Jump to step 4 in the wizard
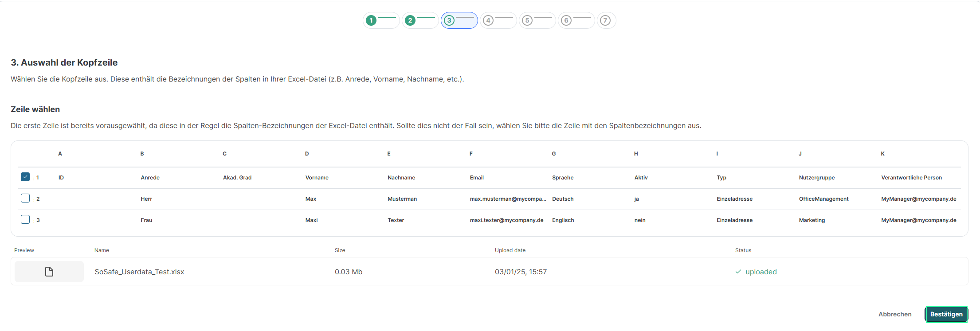The image size is (980, 331). (488, 20)
